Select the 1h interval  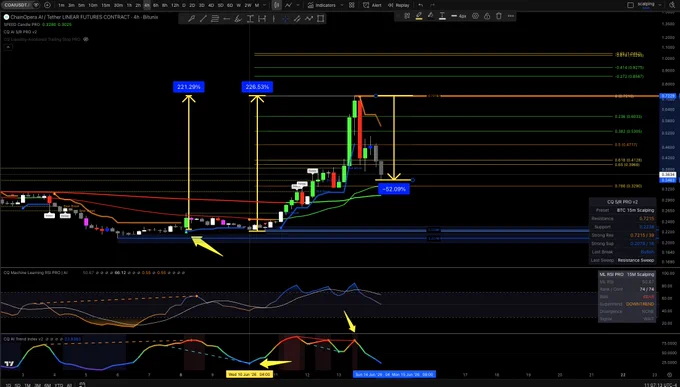pos(129,5)
